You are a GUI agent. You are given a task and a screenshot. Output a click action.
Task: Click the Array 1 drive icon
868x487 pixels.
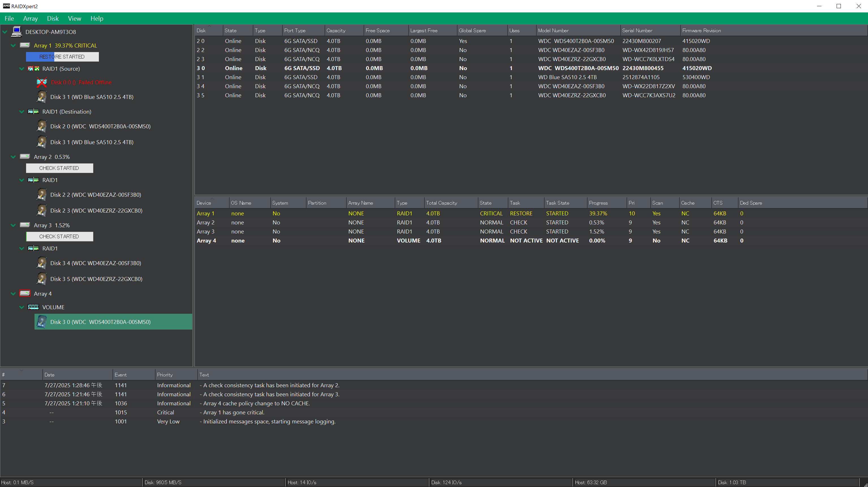pyautogui.click(x=25, y=45)
